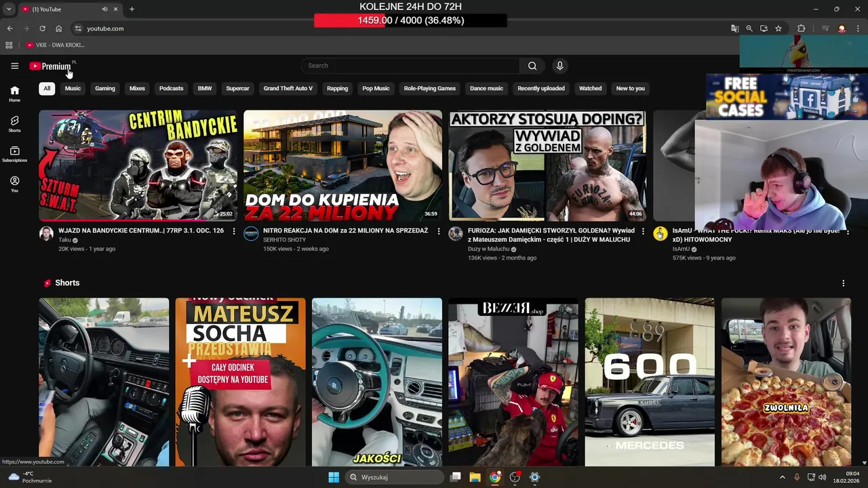Select the Mixes filter chip
The image size is (868, 488).
coord(137,88)
